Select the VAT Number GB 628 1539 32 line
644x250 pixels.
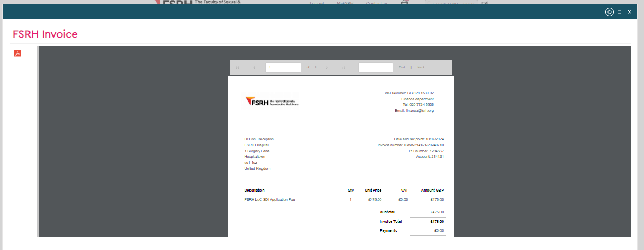point(409,93)
